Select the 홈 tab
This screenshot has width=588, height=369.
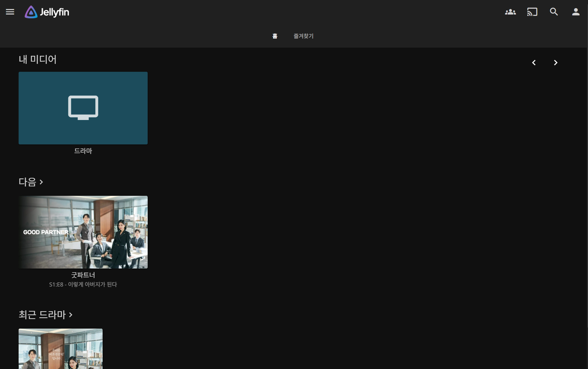point(275,36)
